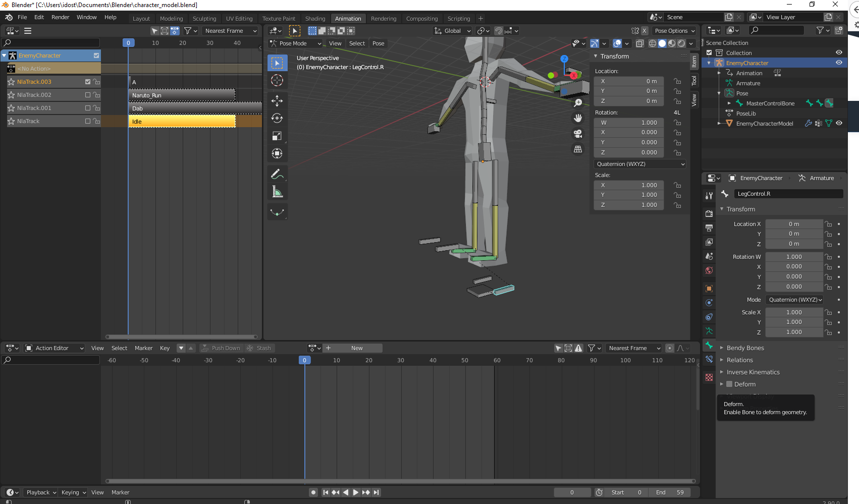The width and height of the screenshot is (859, 504).
Task: Play the animation forward
Action: point(355,492)
